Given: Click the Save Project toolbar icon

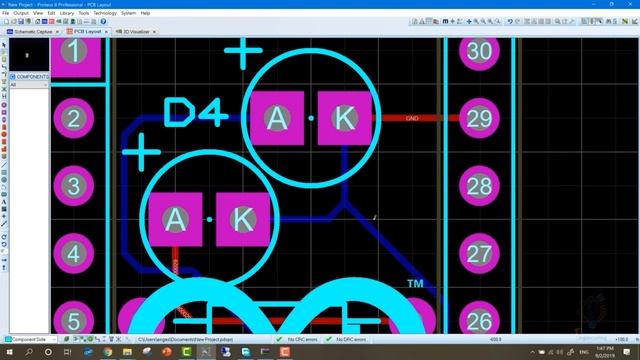Looking at the screenshot, I should click(x=21, y=21).
